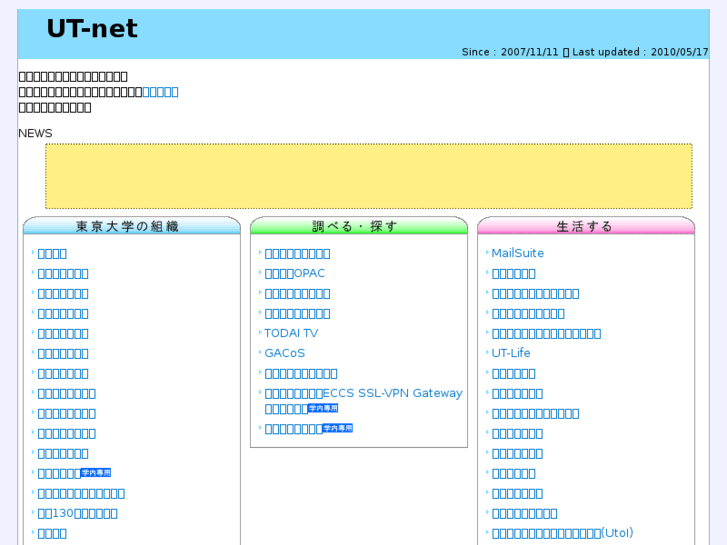Open the ECCS SSL-VPN Gateway link
Image resolution: width=727 pixels, height=545 pixels.
(364, 401)
